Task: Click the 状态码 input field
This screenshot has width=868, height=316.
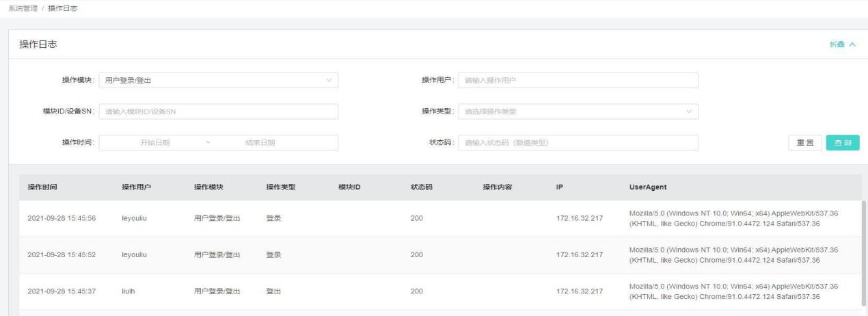Action: coord(578,142)
